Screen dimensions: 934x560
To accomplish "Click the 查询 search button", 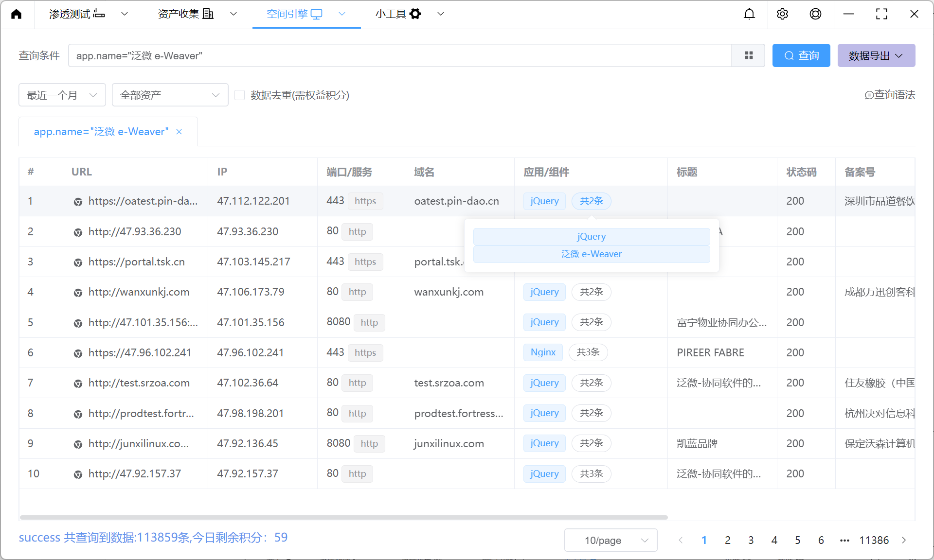I will click(801, 56).
